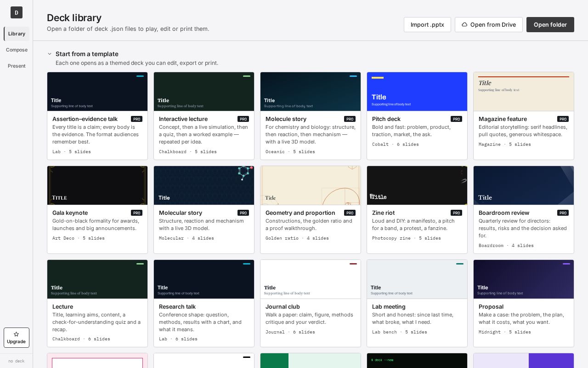This screenshot has height=368, width=588.
Task: Click the 'Art Deco · 5 slides' label
Action: 79,238
